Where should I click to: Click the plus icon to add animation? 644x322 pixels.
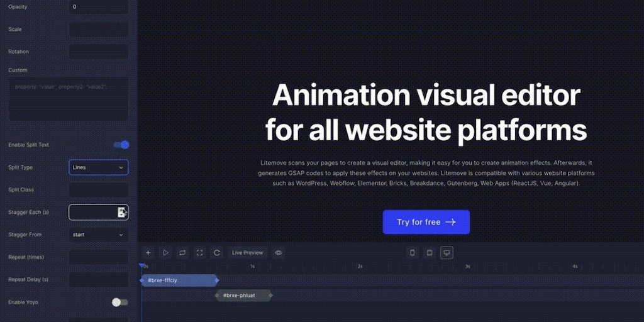pos(148,253)
